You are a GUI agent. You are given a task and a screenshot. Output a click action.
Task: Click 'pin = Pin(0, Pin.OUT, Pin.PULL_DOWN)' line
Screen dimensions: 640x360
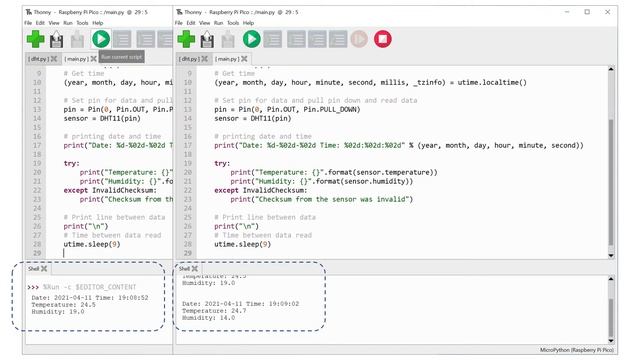pos(287,110)
